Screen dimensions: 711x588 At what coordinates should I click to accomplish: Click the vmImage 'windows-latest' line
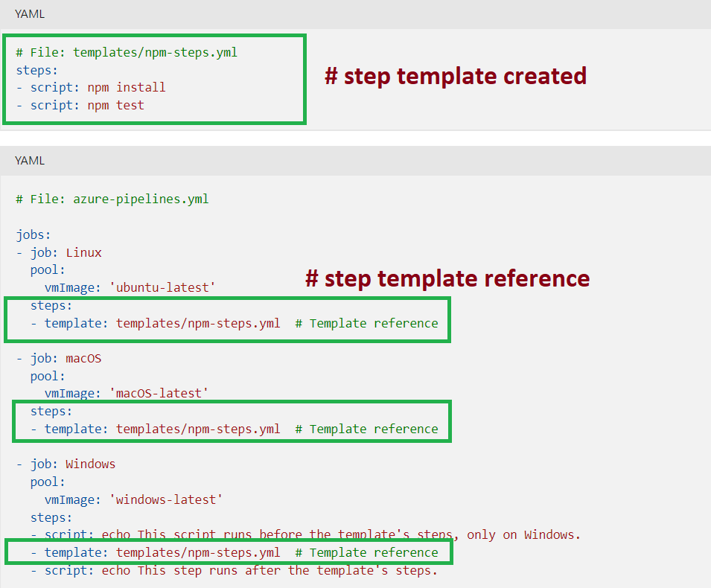point(133,499)
